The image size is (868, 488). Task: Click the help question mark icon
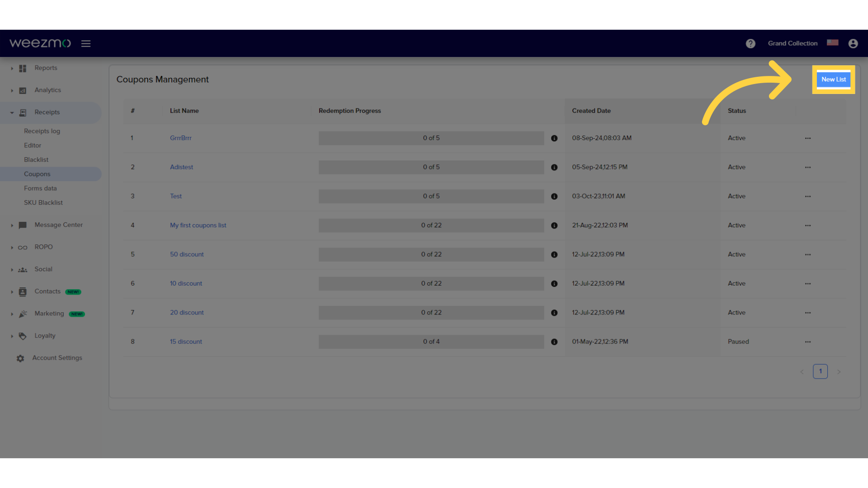click(750, 43)
